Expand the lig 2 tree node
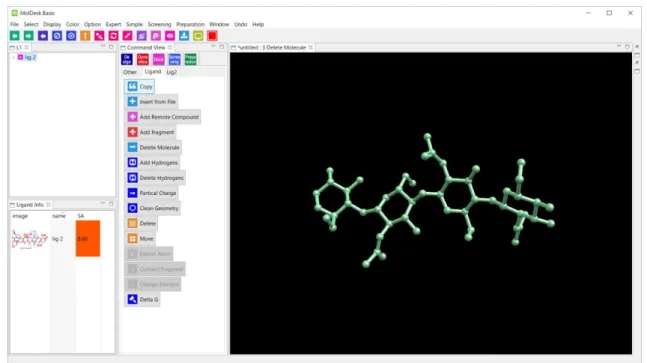 tap(14, 57)
